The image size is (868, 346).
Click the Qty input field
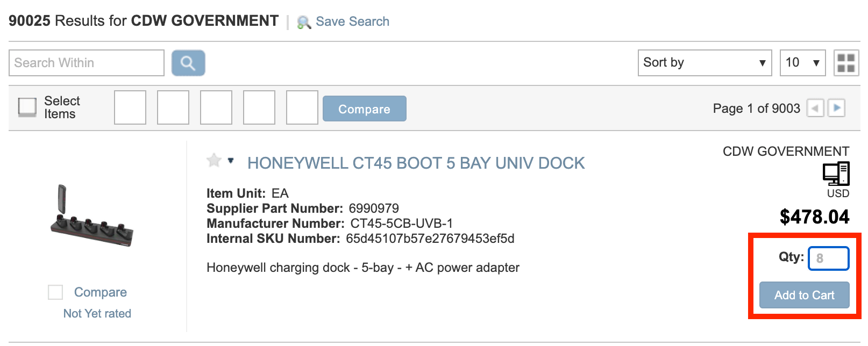tap(829, 258)
